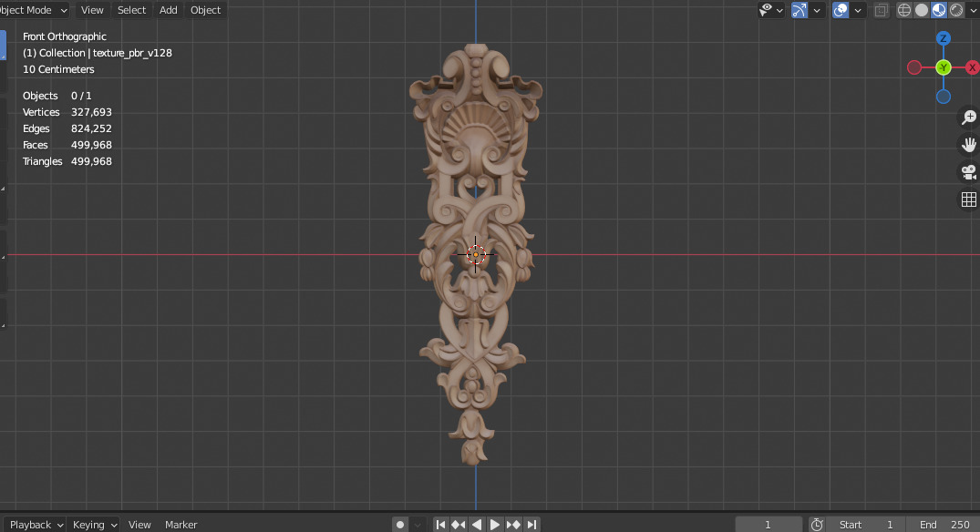Click the negative Z axis gizmo ball

tap(944, 97)
